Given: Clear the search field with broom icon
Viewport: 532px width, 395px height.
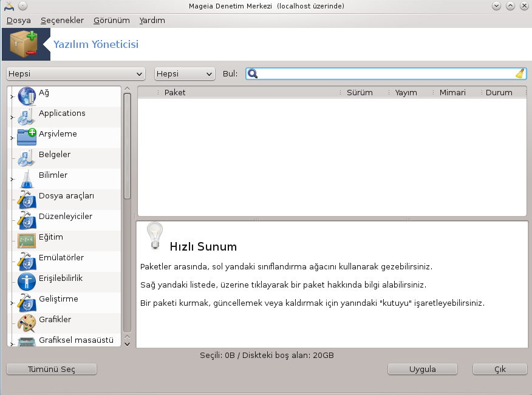Looking at the screenshot, I should click(520, 73).
